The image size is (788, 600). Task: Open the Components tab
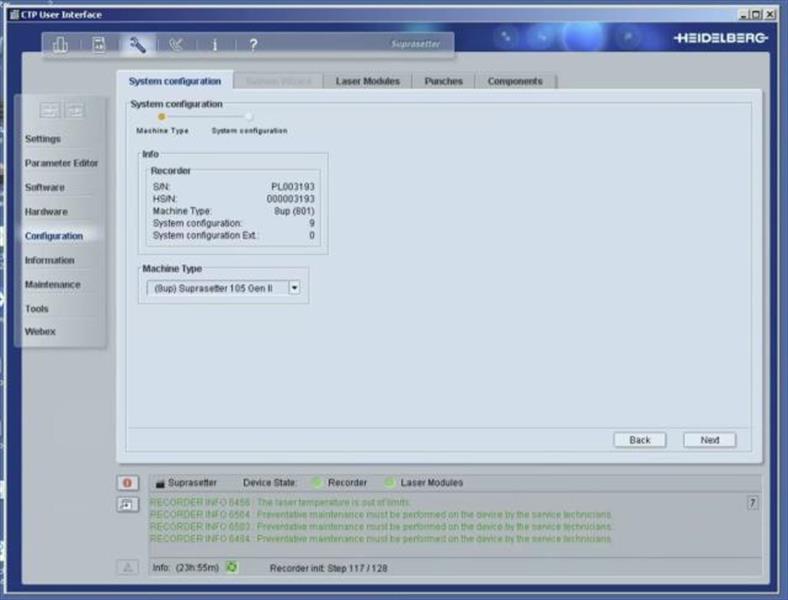point(515,81)
